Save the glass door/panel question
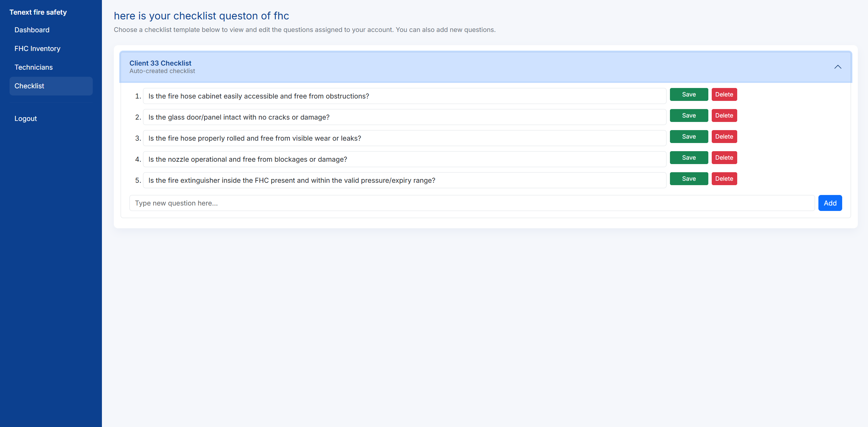Screen dimensions: 868x427 pos(689,115)
